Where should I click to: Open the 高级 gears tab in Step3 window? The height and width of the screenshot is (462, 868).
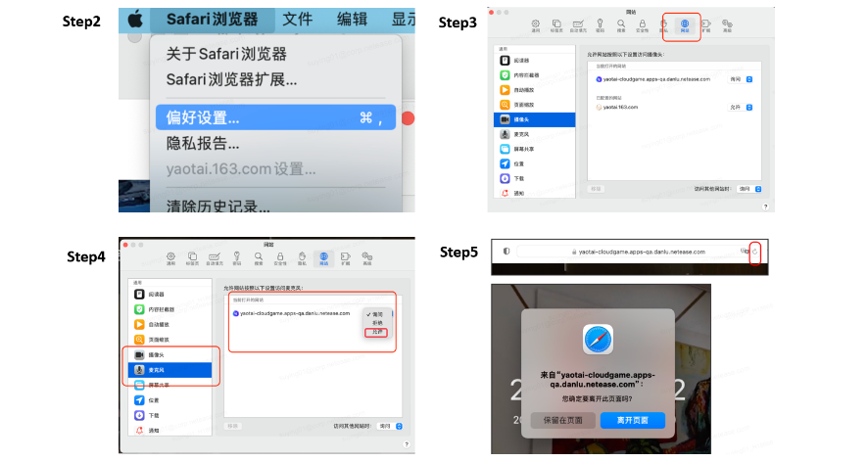(727, 25)
